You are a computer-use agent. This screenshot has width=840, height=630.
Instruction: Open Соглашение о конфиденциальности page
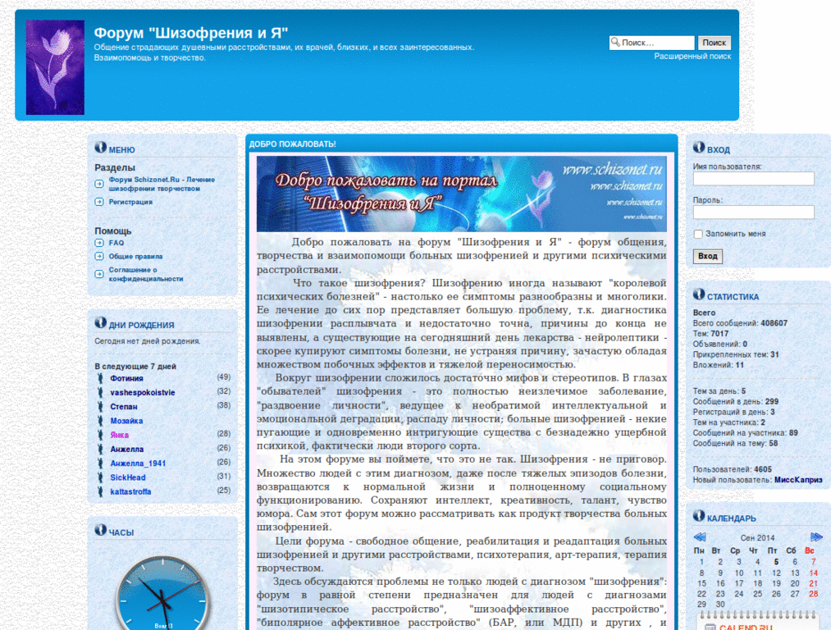[x=146, y=274]
